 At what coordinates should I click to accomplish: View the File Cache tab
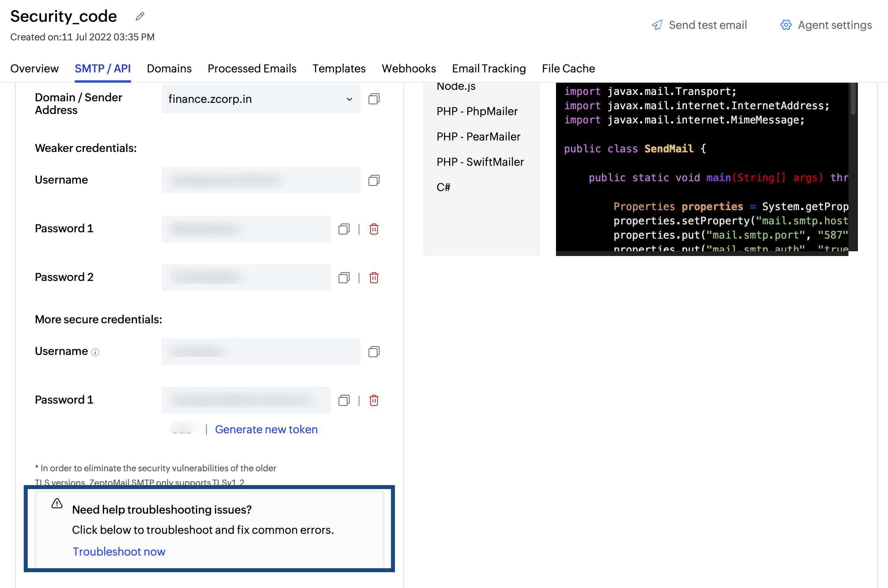coord(568,68)
